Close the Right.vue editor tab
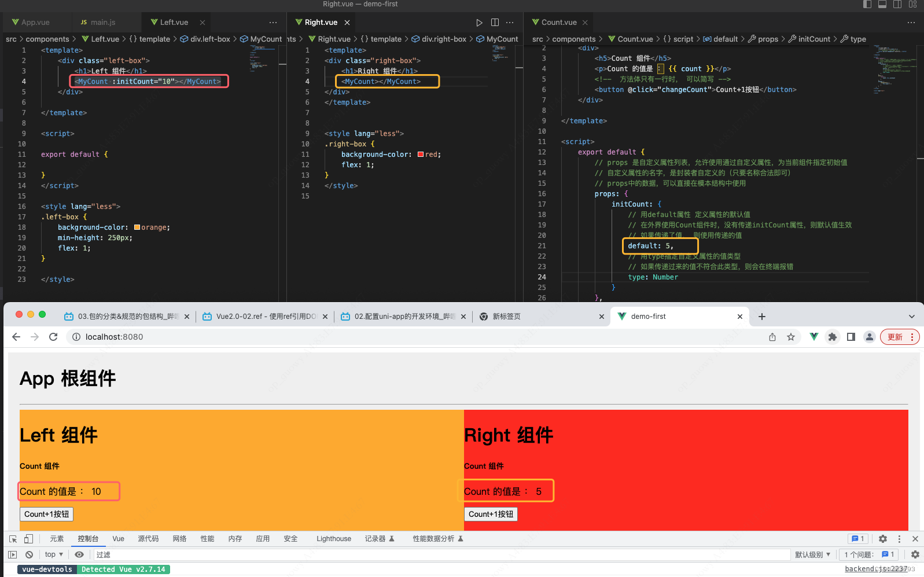The height and width of the screenshot is (577, 924). (347, 23)
